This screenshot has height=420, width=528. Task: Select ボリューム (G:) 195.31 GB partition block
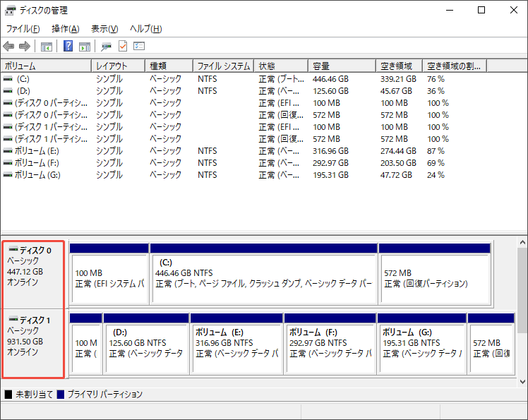[422, 344]
